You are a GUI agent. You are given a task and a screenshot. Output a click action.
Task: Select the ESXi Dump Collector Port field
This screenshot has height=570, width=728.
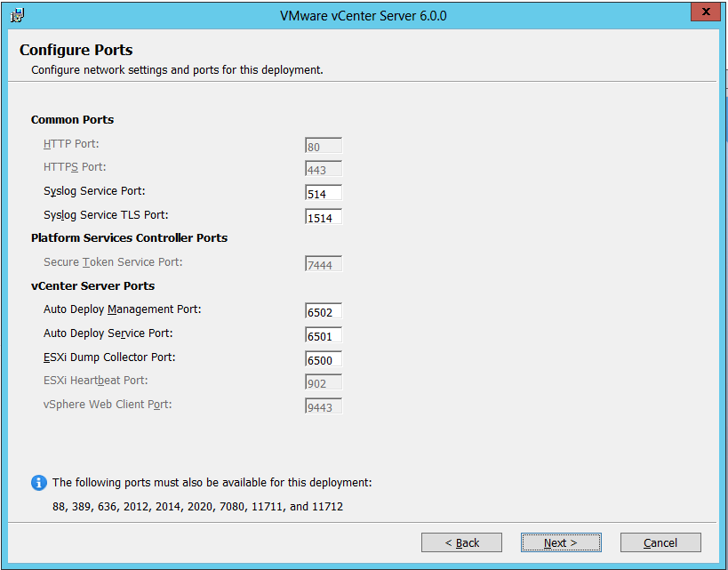324,360
